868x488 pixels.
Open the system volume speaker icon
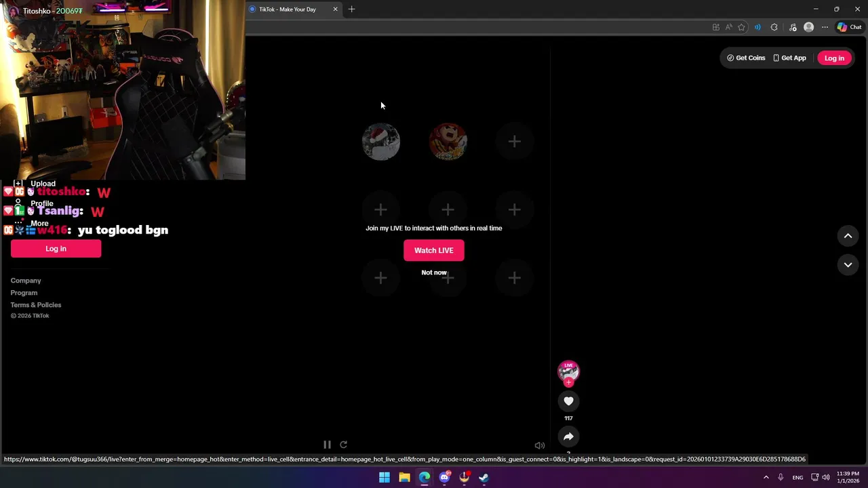[x=826, y=478]
